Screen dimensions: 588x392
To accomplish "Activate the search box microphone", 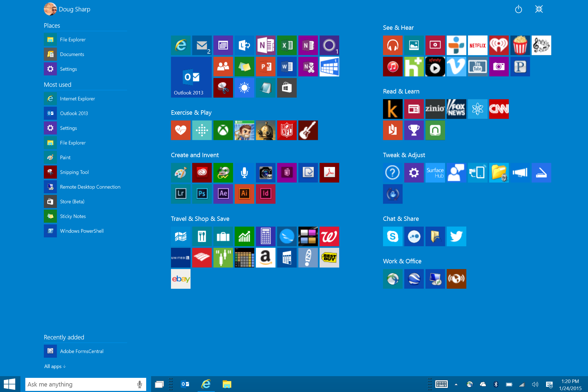I will [139, 384].
